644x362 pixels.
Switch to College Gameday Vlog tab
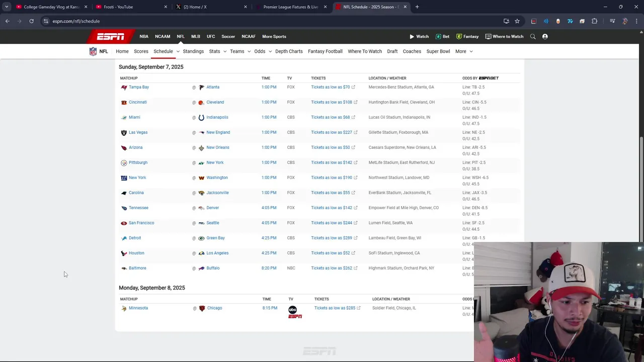(x=52, y=7)
